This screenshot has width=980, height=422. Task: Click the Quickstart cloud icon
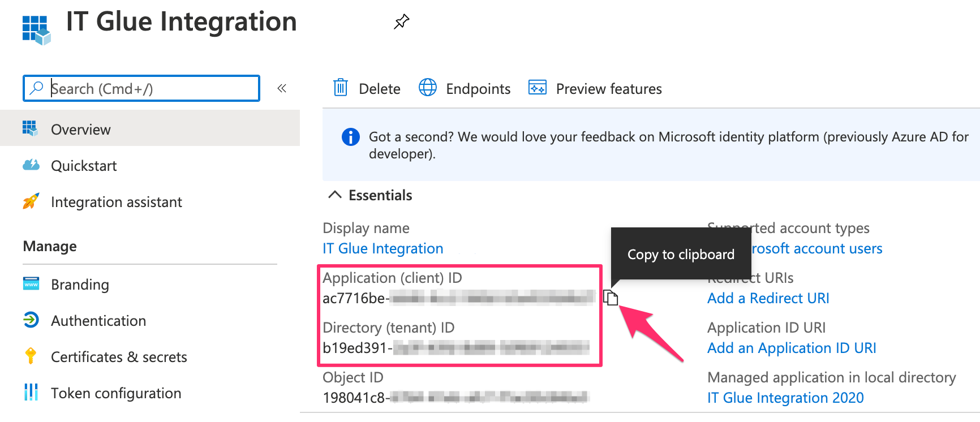coord(31,165)
